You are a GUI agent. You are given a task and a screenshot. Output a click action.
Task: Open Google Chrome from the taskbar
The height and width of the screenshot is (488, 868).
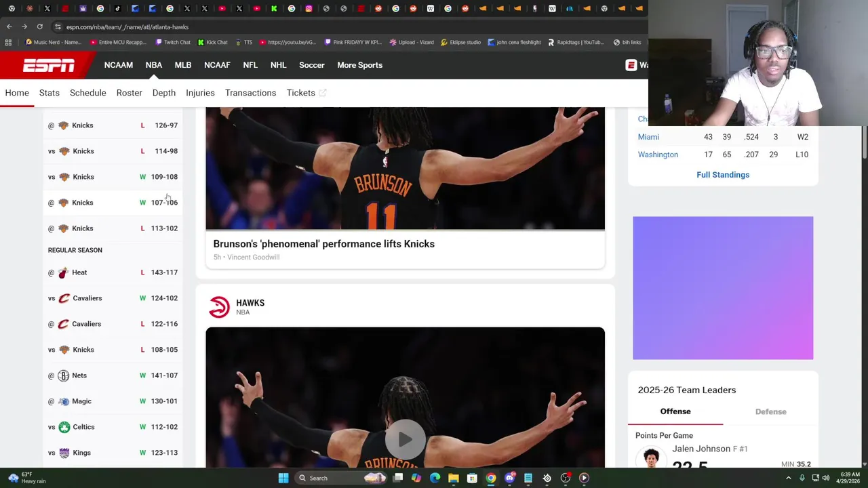tap(491, 478)
